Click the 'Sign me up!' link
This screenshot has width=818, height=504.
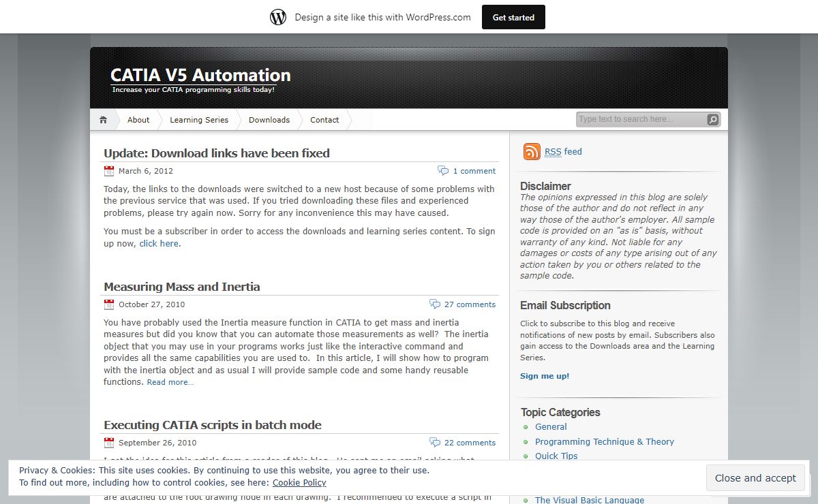pyautogui.click(x=545, y=376)
